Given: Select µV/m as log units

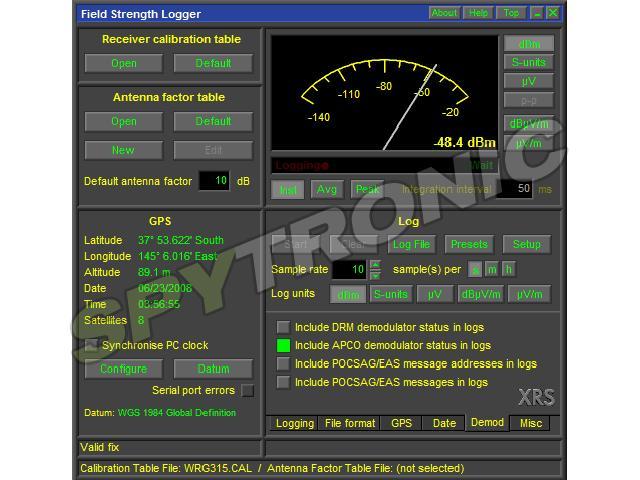Looking at the screenshot, I should click(529, 294).
